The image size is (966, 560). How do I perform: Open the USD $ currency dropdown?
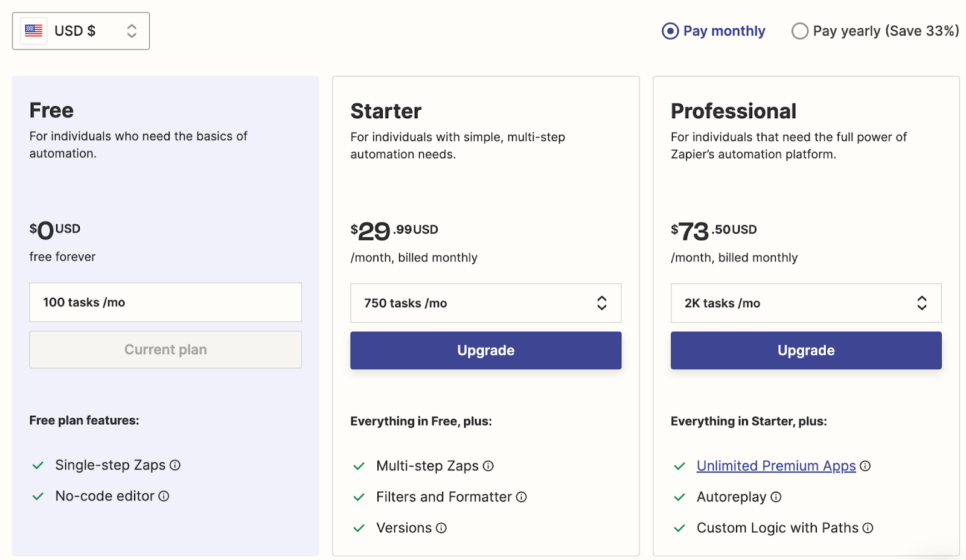click(x=81, y=31)
